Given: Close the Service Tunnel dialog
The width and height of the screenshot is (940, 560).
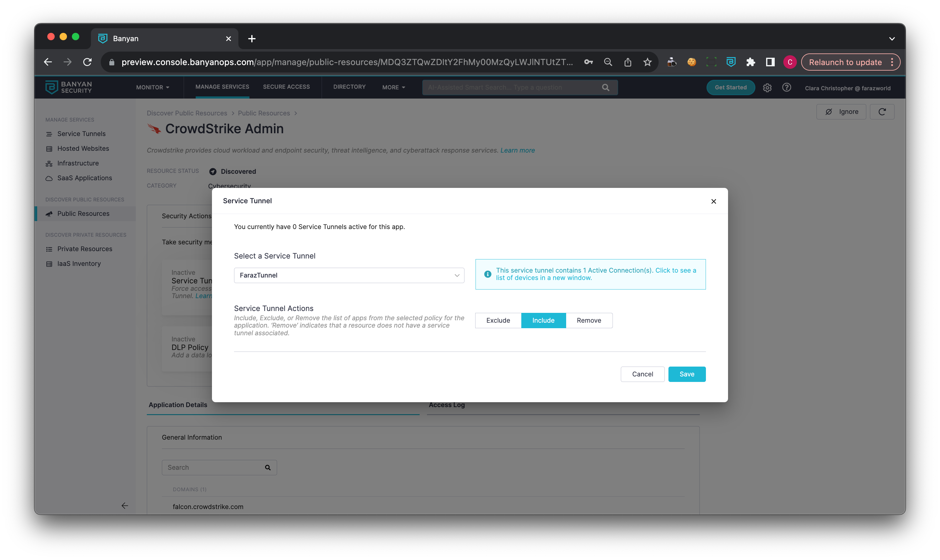Looking at the screenshot, I should 714,201.
